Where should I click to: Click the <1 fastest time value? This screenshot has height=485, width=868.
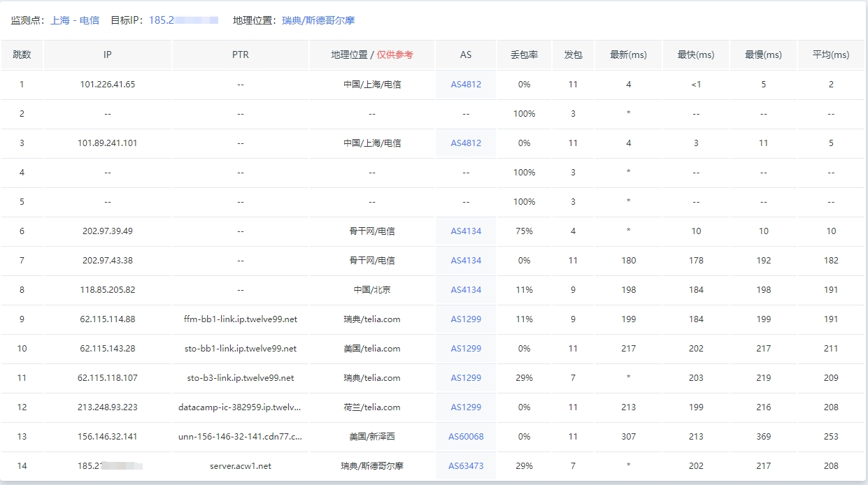tap(696, 85)
